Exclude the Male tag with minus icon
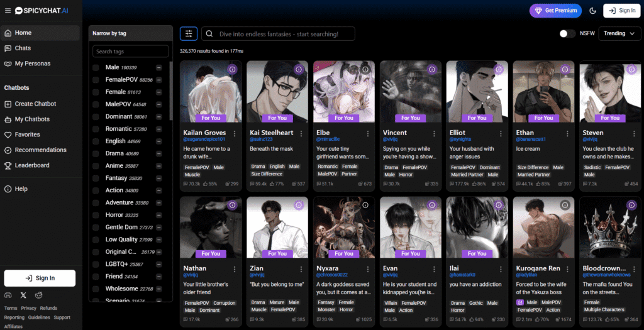The width and height of the screenshot is (644, 330). 159,67
